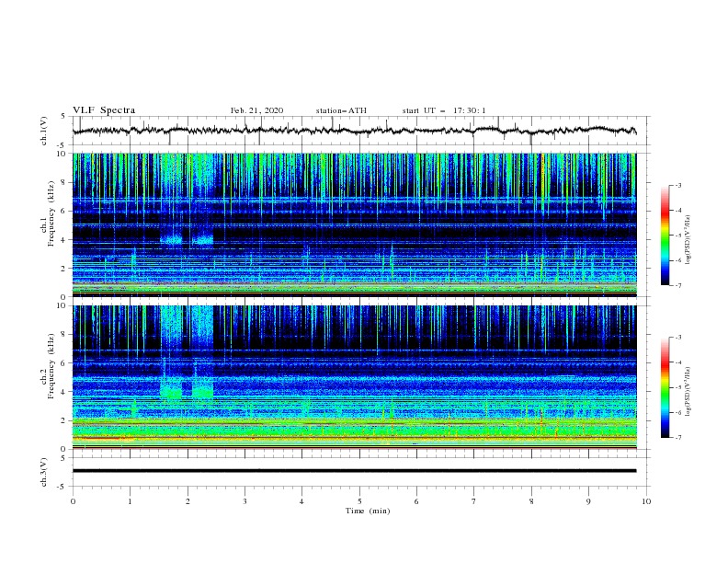Click time axis tick label '0'
The height and width of the screenshot is (563, 728).
click(x=73, y=501)
